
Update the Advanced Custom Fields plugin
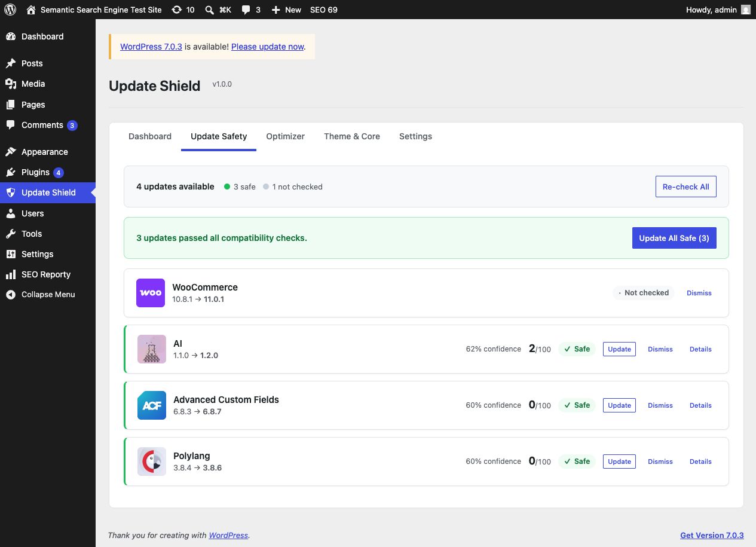click(619, 405)
